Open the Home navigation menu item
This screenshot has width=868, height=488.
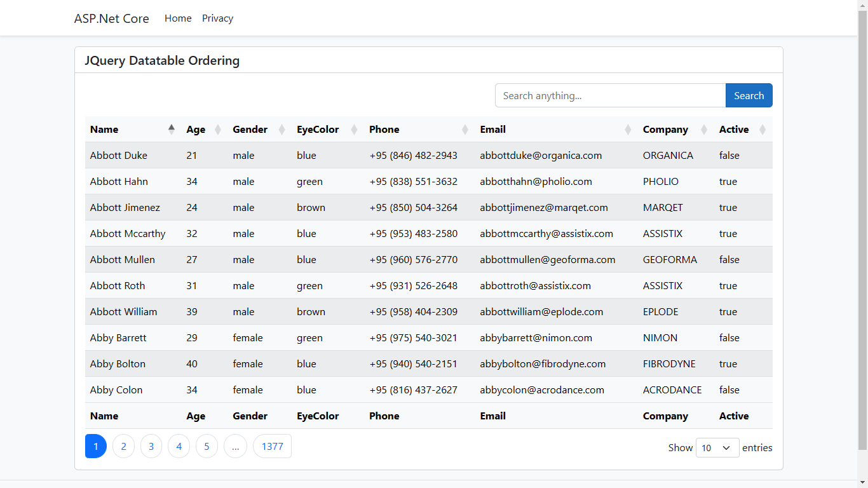click(178, 18)
